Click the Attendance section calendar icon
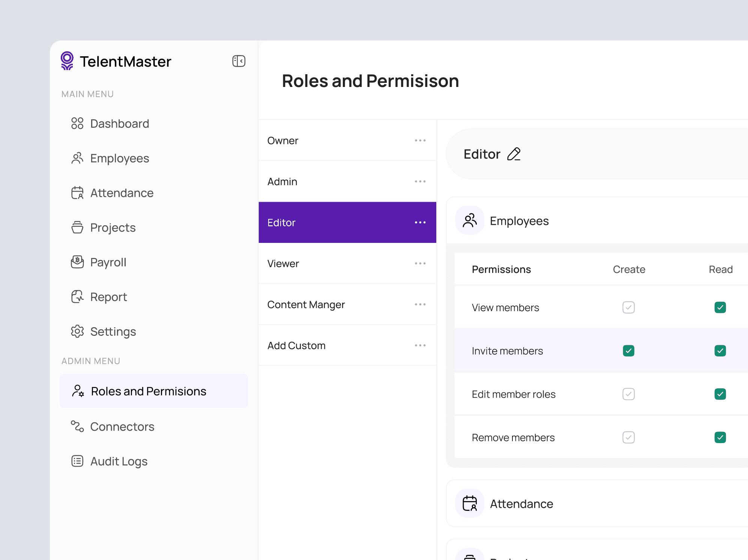Screen dimensions: 748x560 point(470,503)
